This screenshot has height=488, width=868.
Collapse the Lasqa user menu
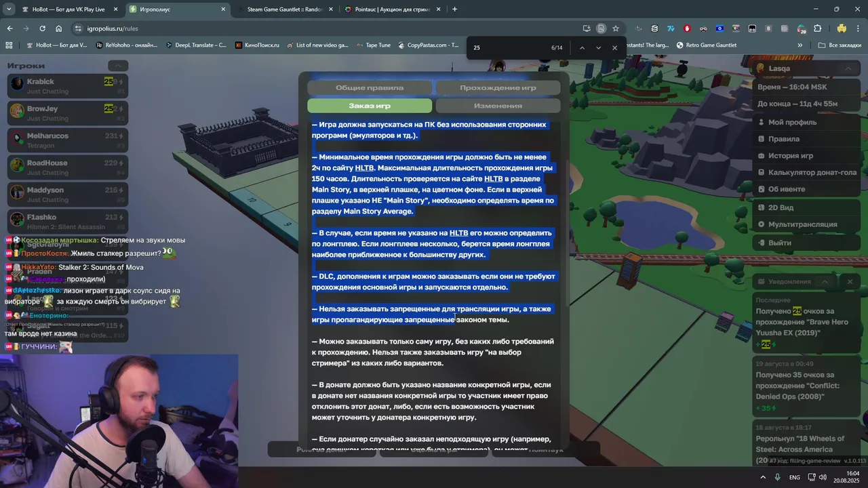tap(848, 68)
